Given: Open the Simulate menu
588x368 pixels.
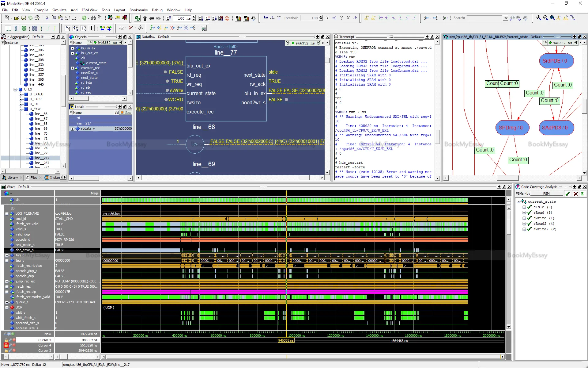Looking at the screenshot, I should (59, 10).
